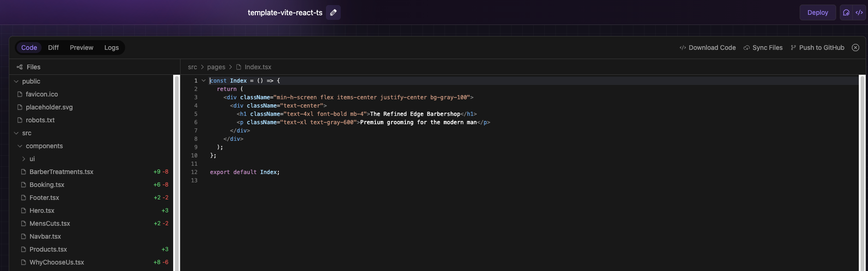Click the placeholder.svg file icon
Screen dimensions: 868x271
click(x=20, y=107)
